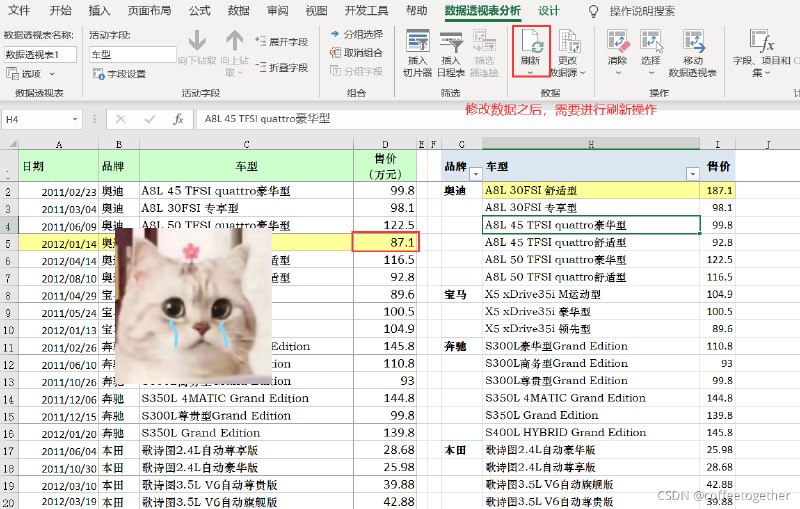Image resolution: width=800 pixels, height=509 pixels.
Task: Select cell with price 87.1 in column D
Action: pos(385,242)
